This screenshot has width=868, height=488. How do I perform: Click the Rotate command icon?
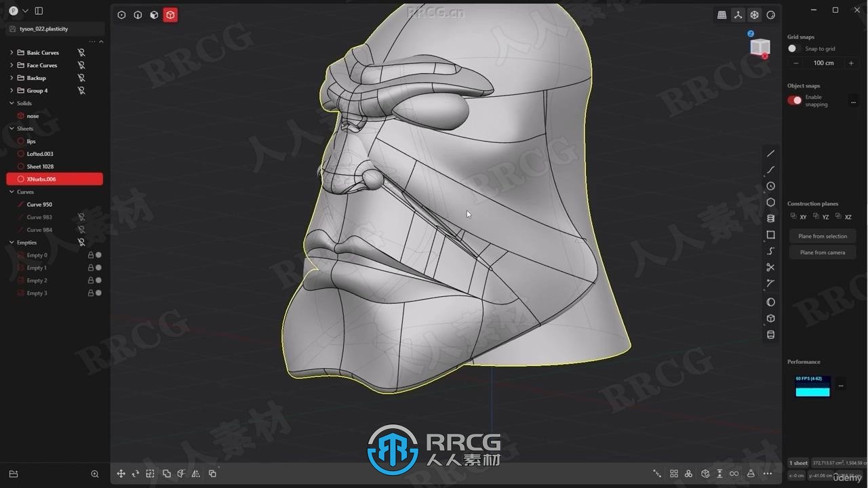pyautogui.click(x=136, y=474)
